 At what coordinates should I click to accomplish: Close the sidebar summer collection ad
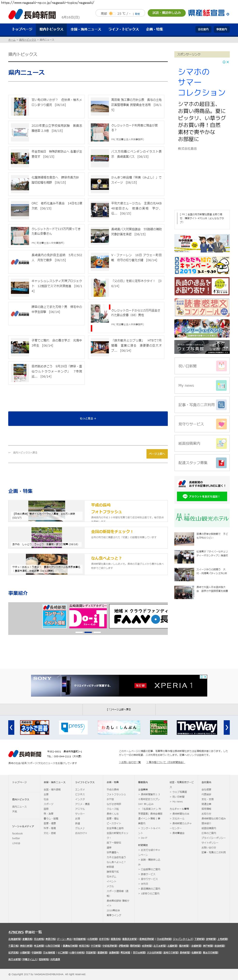point(228,62)
